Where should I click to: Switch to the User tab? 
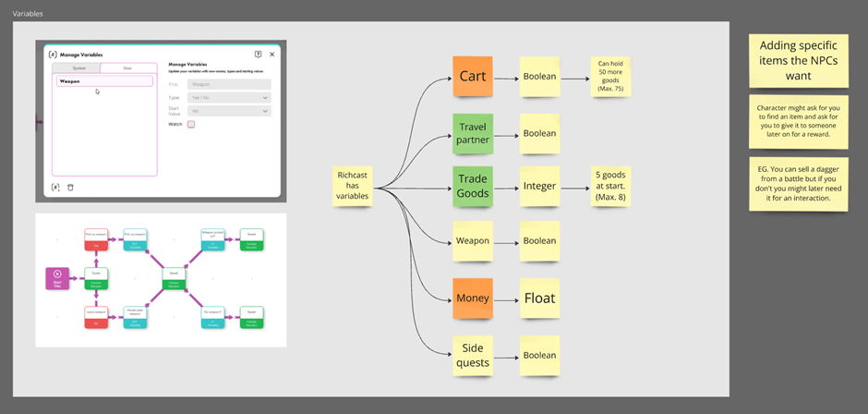coord(128,68)
